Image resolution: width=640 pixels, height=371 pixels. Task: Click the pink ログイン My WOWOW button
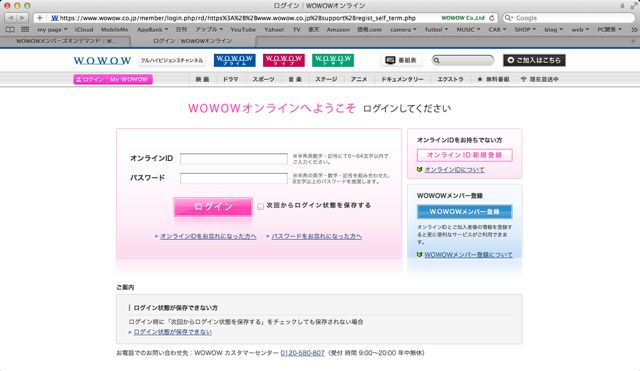pos(113,79)
